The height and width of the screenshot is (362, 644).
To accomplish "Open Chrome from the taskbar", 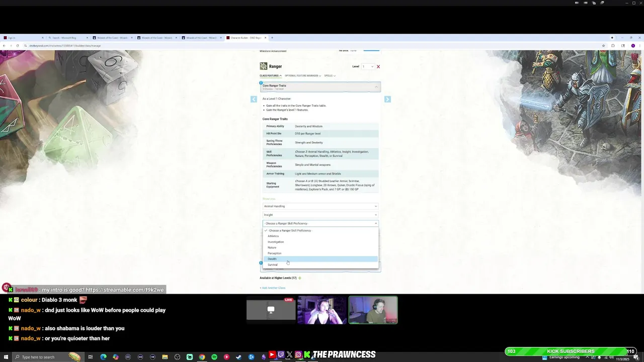I will 202,357.
